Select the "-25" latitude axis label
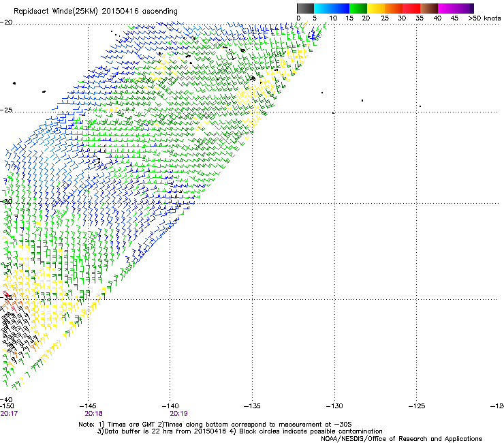This screenshot has width=504, height=443. (x=6, y=110)
